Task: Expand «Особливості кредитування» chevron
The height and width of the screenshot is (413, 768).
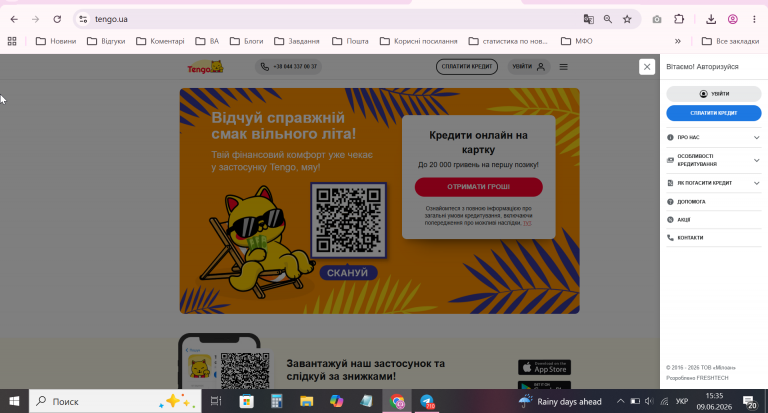Action: pyautogui.click(x=757, y=160)
